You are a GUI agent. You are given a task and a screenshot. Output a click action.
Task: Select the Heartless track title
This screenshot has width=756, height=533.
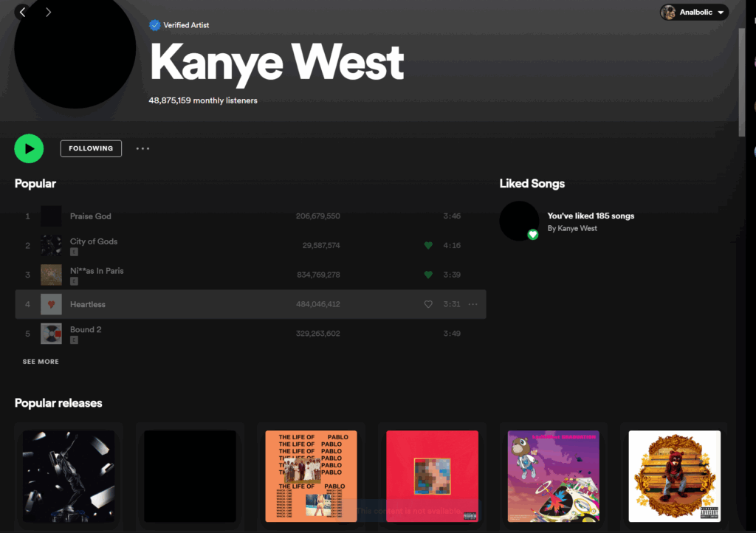(x=88, y=304)
